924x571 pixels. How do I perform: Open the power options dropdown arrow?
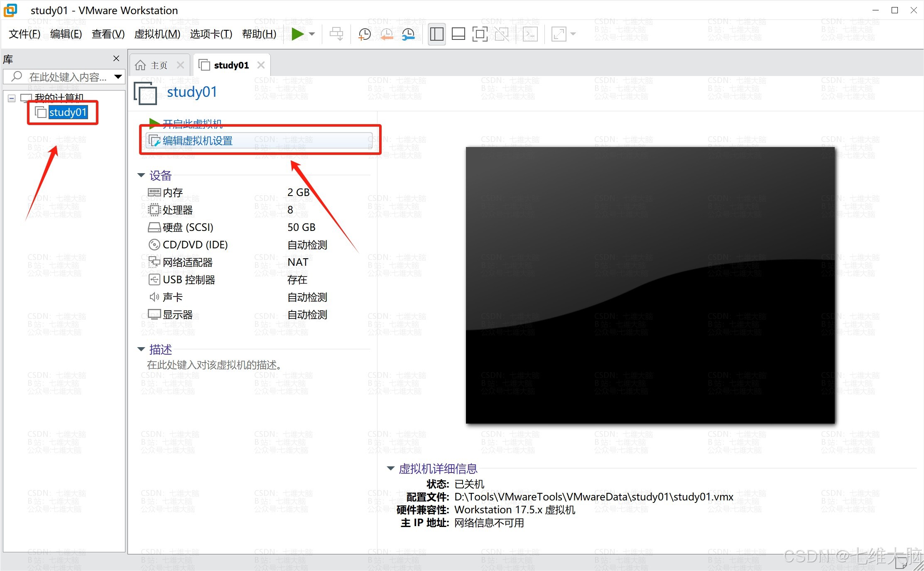[x=312, y=34]
